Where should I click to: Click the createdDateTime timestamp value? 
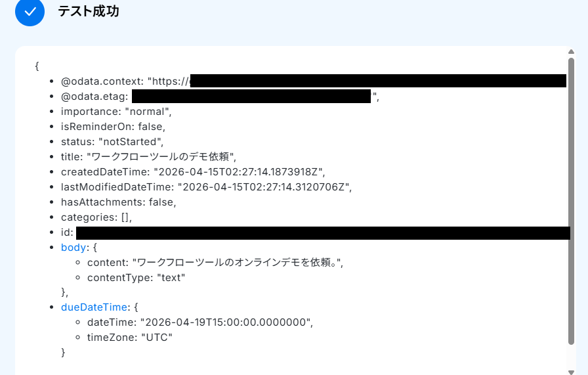(239, 171)
